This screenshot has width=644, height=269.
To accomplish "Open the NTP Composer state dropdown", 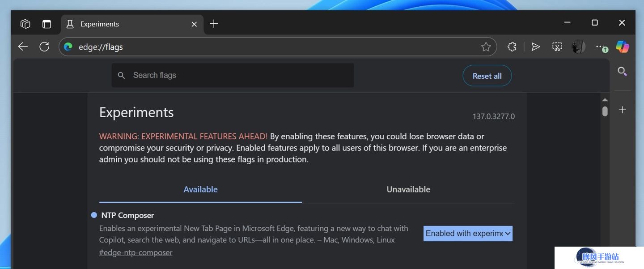I will tap(468, 233).
